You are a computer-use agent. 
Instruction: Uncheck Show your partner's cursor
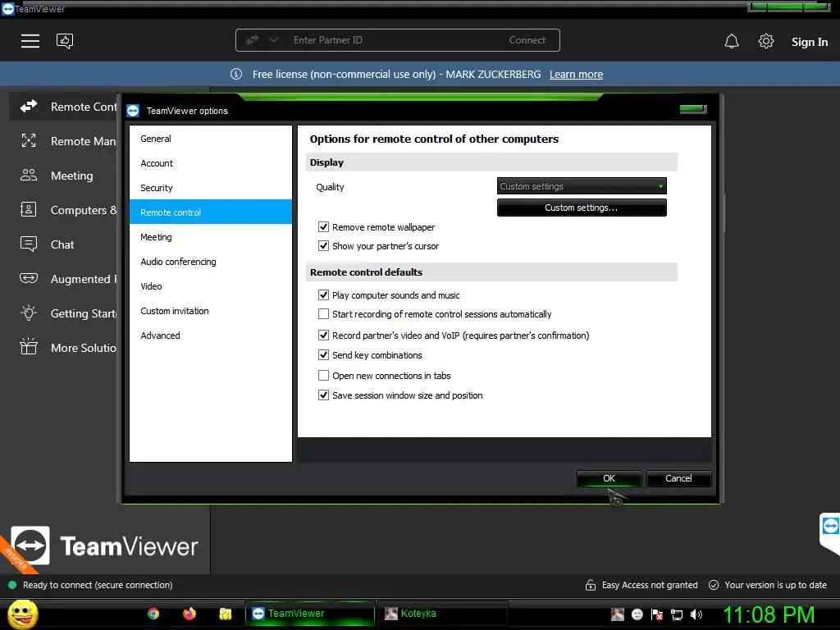click(323, 246)
